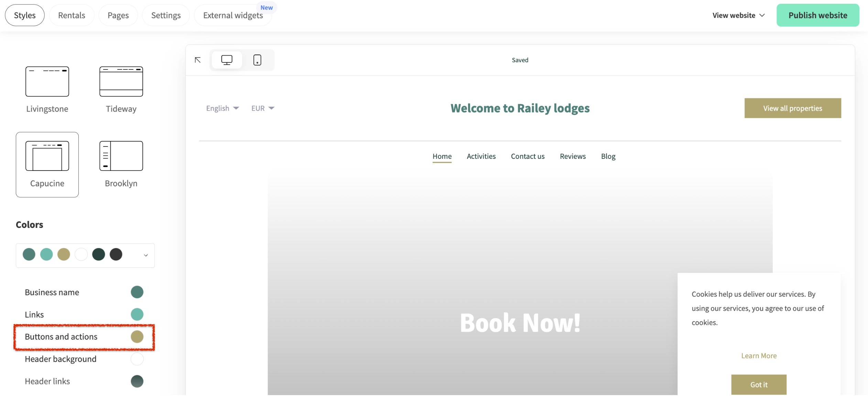Open the Settings tab
Viewport: 868px width, 407px height.
(x=166, y=15)
